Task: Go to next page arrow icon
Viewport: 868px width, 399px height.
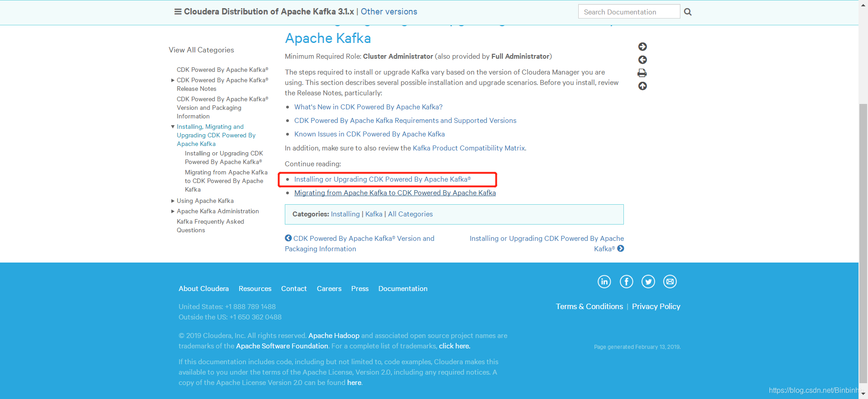Action: tap(642, 47)
